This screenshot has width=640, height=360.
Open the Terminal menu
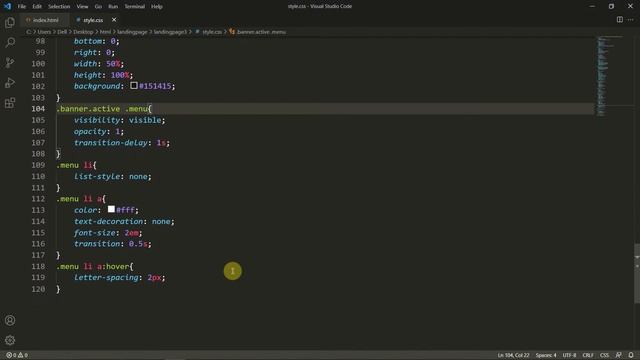(x=135, y=7)
